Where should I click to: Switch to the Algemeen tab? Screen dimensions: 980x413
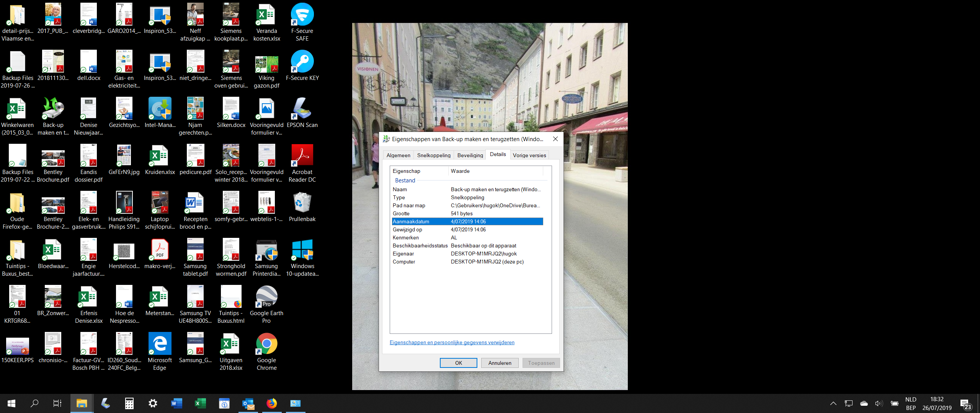[x=398, y=155]
